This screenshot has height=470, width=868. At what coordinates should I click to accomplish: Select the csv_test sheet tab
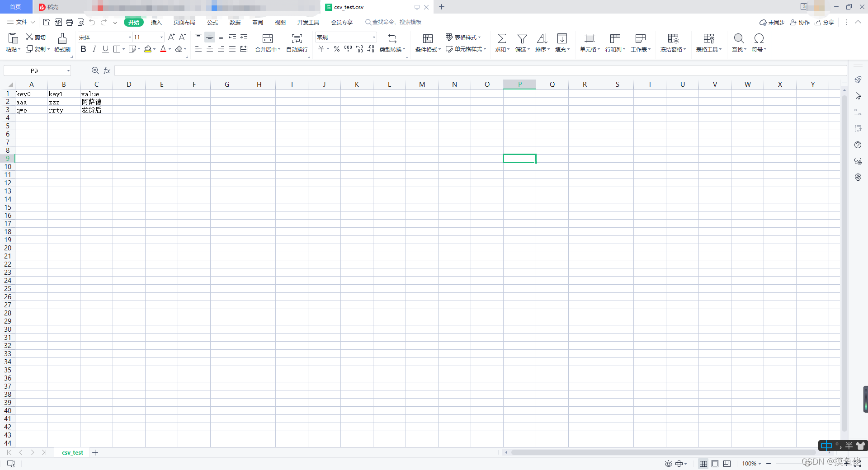[x=72, y=452]
